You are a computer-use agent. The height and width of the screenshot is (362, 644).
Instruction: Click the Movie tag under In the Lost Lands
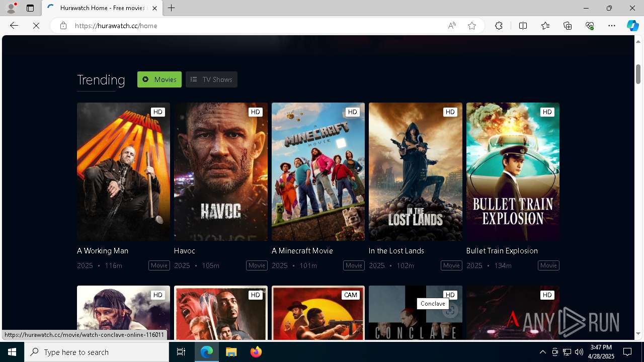pos(451,265)
